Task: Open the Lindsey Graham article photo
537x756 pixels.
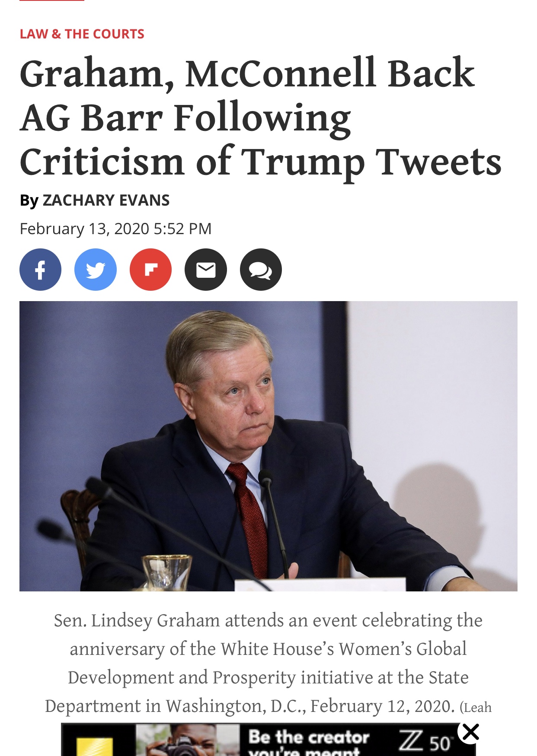Action: (x=268, y=446)
